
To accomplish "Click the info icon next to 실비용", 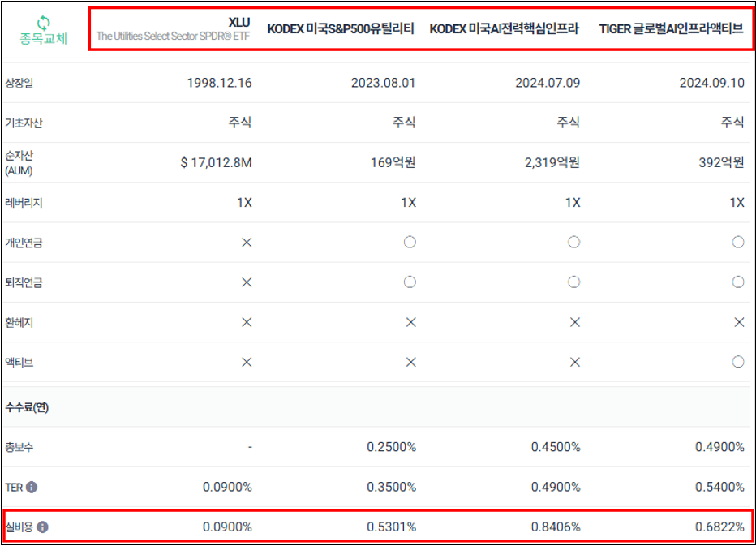I will [x=42, y=527].
